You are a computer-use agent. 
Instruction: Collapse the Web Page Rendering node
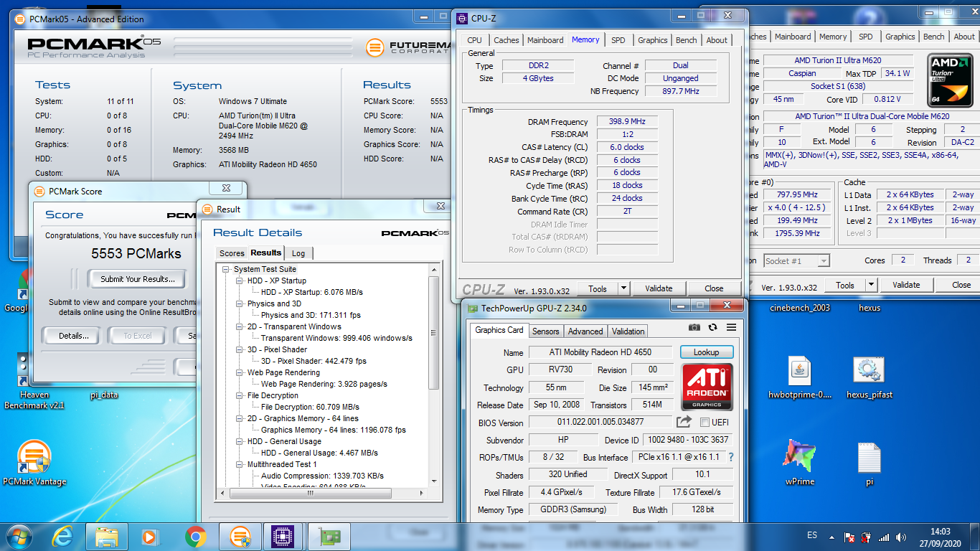tap(240, 372)
